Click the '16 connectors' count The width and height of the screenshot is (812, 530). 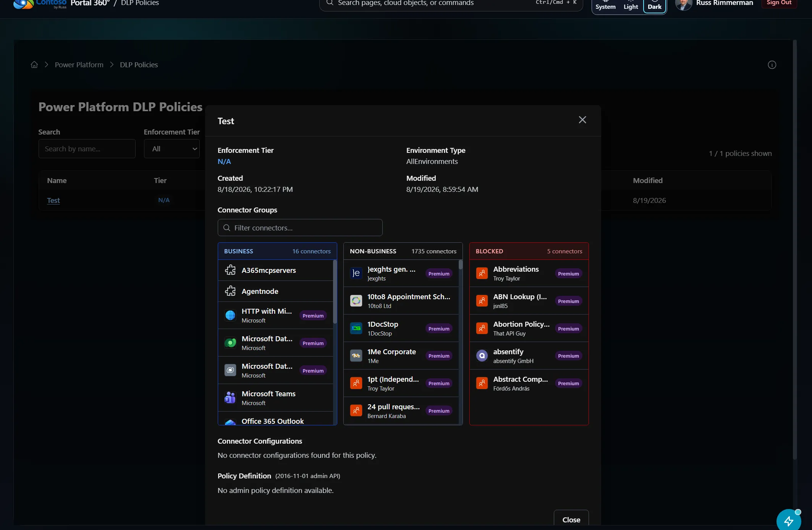pos(311,251)
